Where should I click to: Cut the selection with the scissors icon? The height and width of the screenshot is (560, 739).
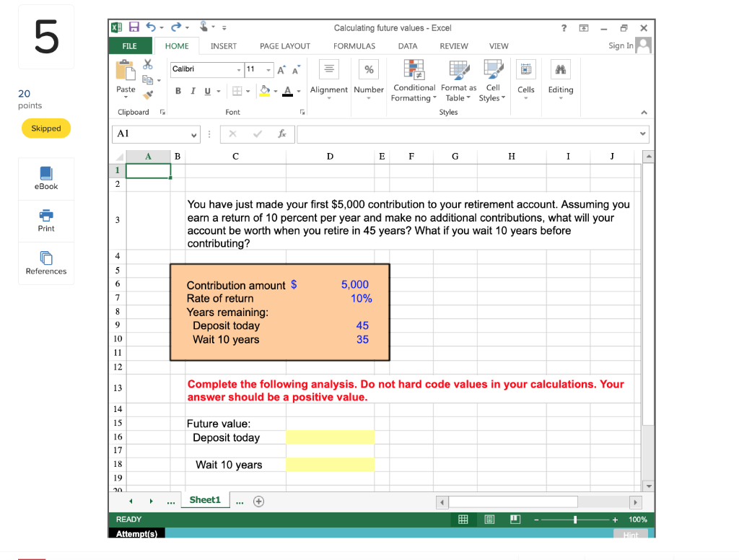coord(148,64)
